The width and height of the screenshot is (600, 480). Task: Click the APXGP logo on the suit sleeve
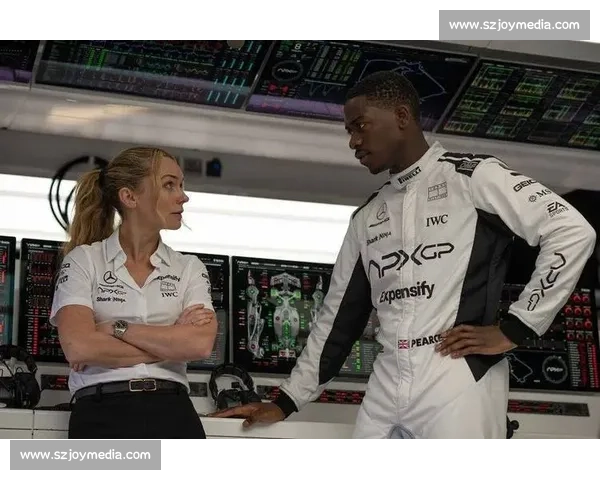pyautogui.click(x=546, y=281)
